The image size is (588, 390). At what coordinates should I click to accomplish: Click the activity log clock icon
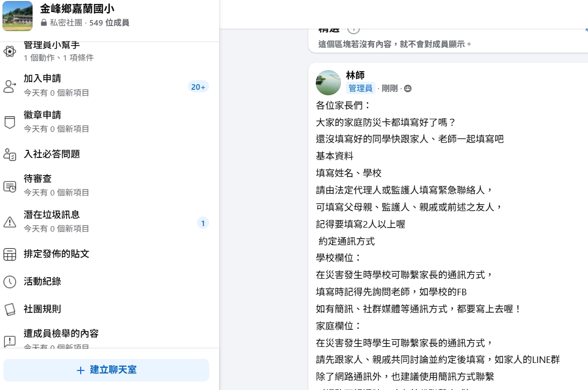[10, 282]
